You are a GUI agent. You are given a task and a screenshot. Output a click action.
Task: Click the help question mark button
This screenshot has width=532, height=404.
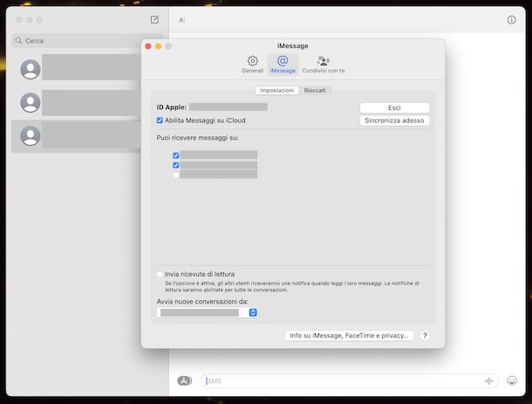click(425, 336)
